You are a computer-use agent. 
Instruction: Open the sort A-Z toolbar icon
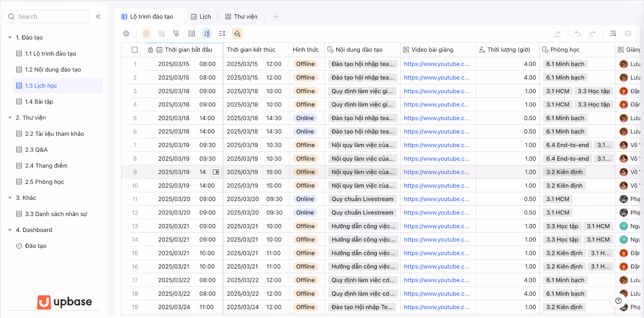[x=207, y=34]
